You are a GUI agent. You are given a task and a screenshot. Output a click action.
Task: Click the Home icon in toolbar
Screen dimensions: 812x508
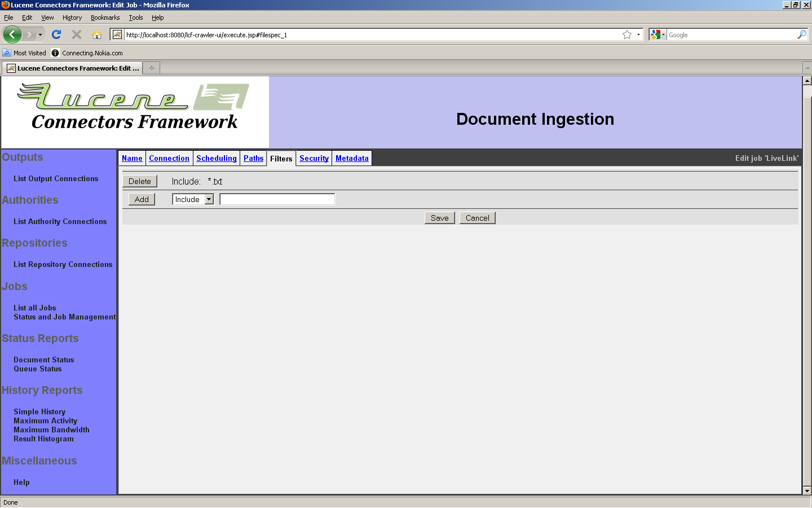click(97, 34)
